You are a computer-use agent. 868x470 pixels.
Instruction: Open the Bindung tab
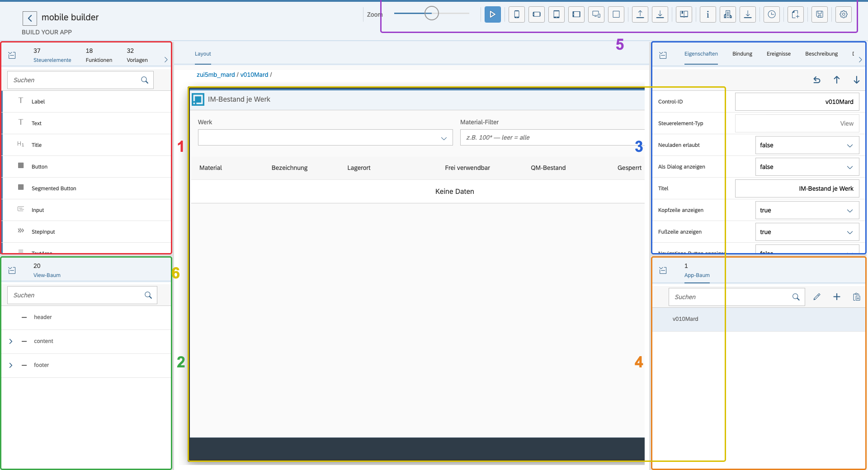point(742,54)
